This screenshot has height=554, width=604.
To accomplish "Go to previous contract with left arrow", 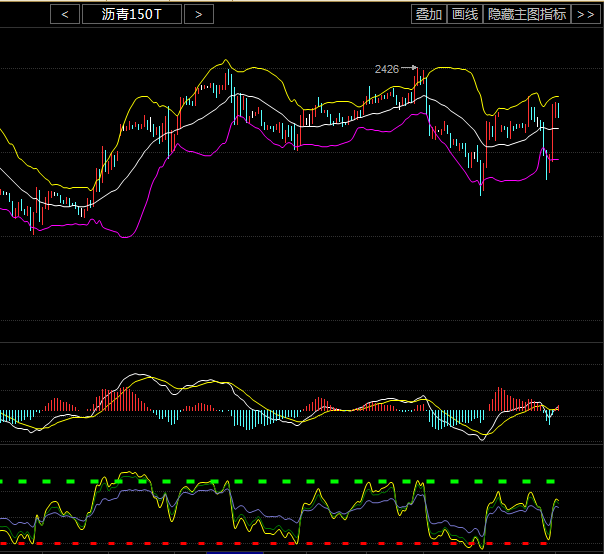I will [65, 14].
